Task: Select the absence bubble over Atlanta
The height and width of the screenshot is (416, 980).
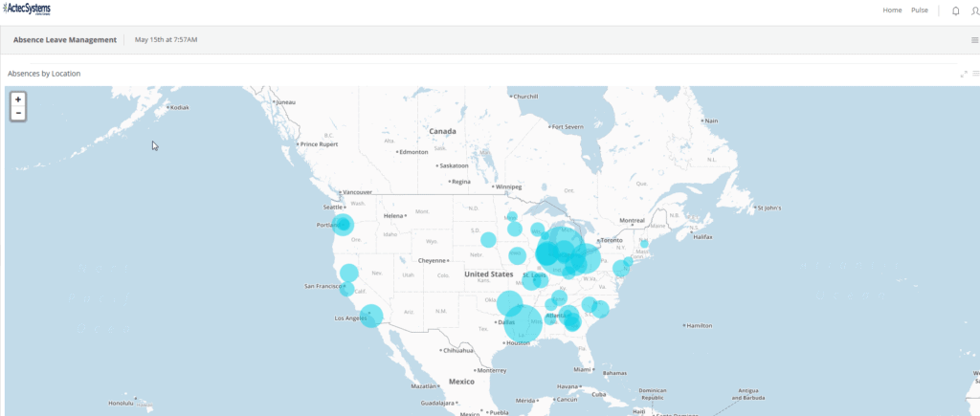Action: (568, 316)
